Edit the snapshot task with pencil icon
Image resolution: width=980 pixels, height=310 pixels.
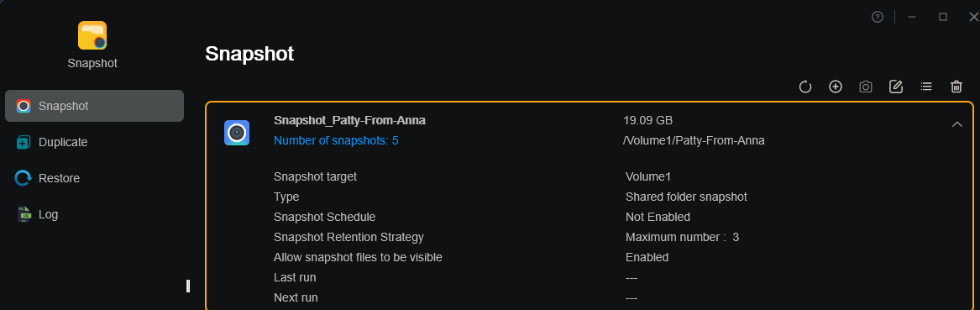coord(896,87)
